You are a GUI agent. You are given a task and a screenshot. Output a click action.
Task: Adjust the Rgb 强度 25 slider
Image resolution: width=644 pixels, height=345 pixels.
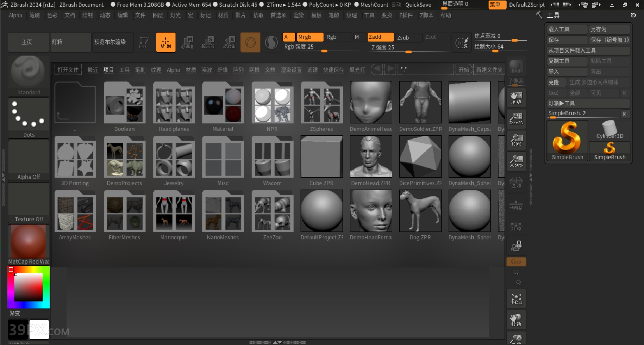coord(324,47)
